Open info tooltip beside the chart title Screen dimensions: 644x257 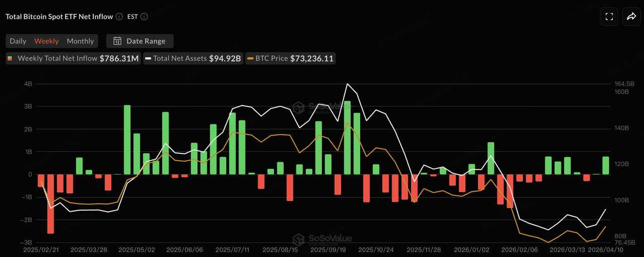coord(119,17)
